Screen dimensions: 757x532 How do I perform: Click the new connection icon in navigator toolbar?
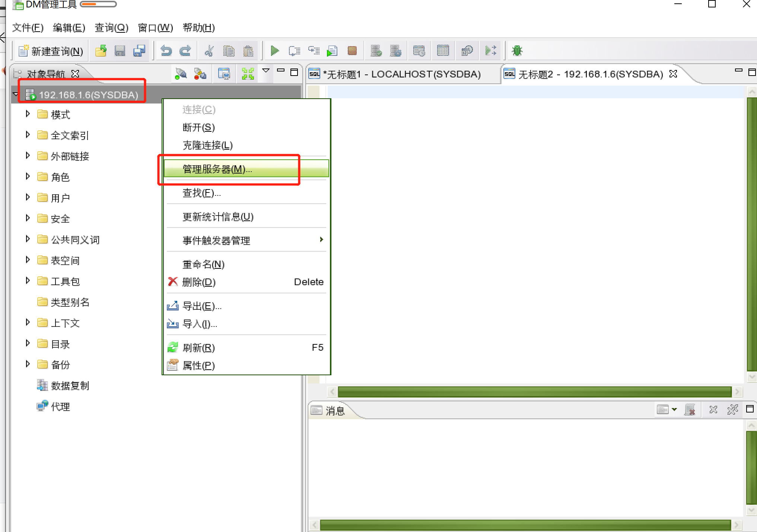[181, 74]
